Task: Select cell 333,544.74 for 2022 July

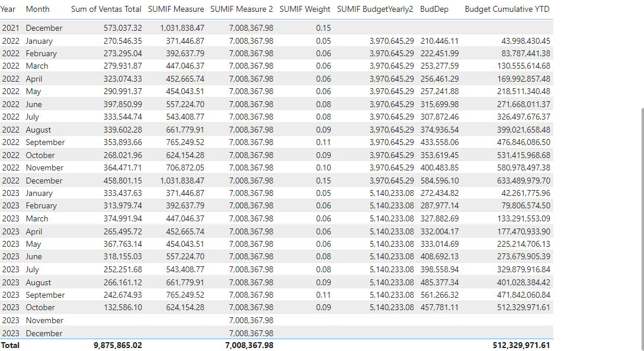Action: [123, 117]
